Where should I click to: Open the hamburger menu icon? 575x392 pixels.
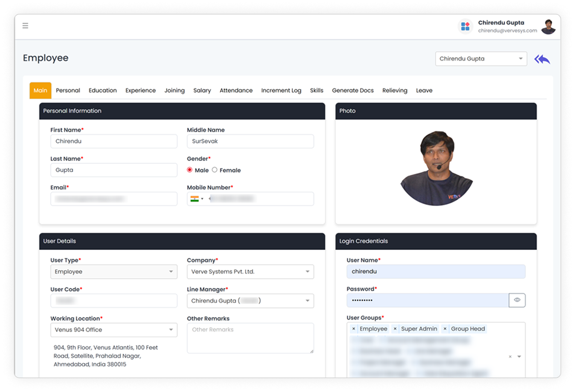tap(26, 26)
